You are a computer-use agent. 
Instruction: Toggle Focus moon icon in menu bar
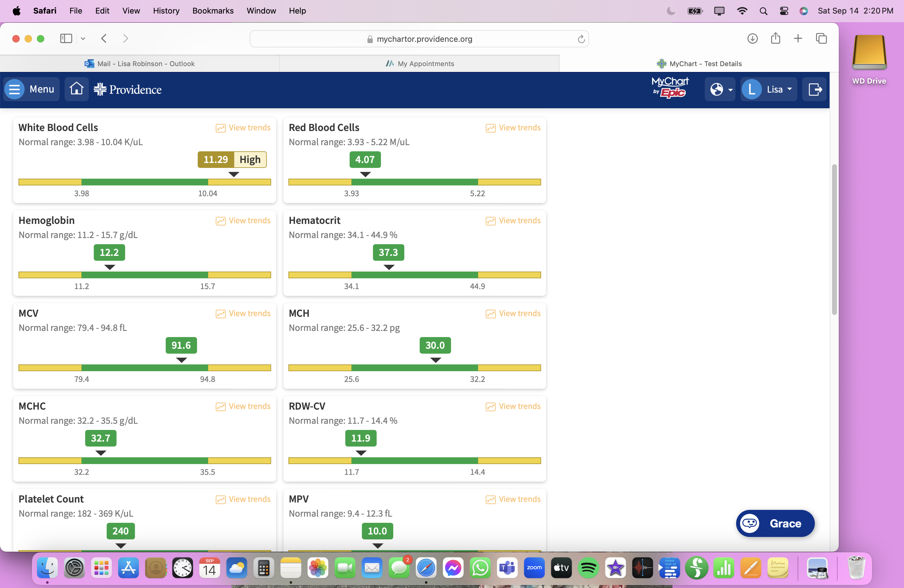671,11
